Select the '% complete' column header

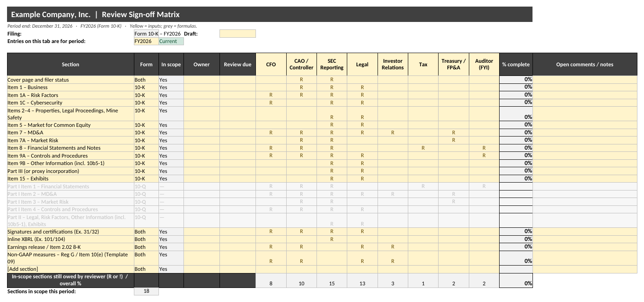tap(516, 65)
